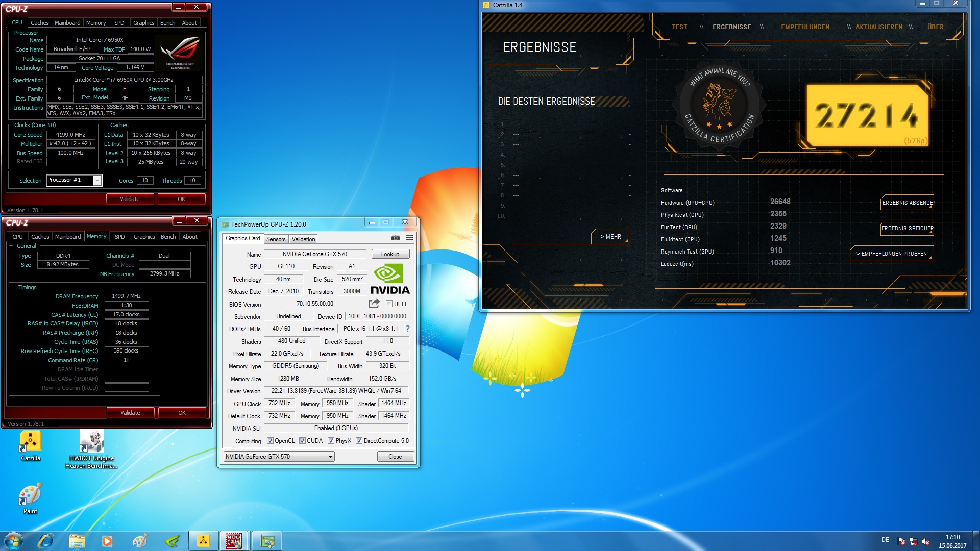Click the GPU-Z title bar icon

pos(225,224)
